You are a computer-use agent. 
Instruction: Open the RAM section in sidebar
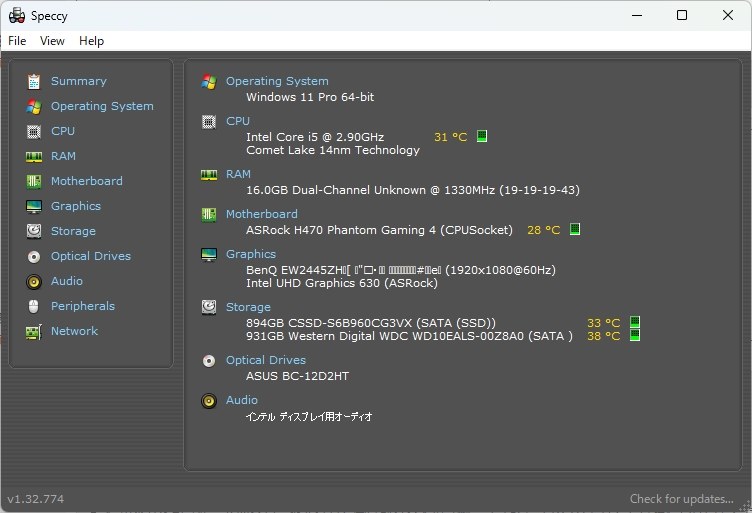63,156
